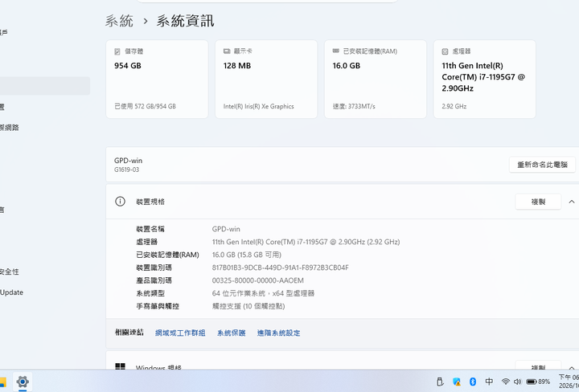Image resolution: width=579 pixels, height=392 pixels.
Task: Click the USB safely remove icon
Action: coord(440,382)
